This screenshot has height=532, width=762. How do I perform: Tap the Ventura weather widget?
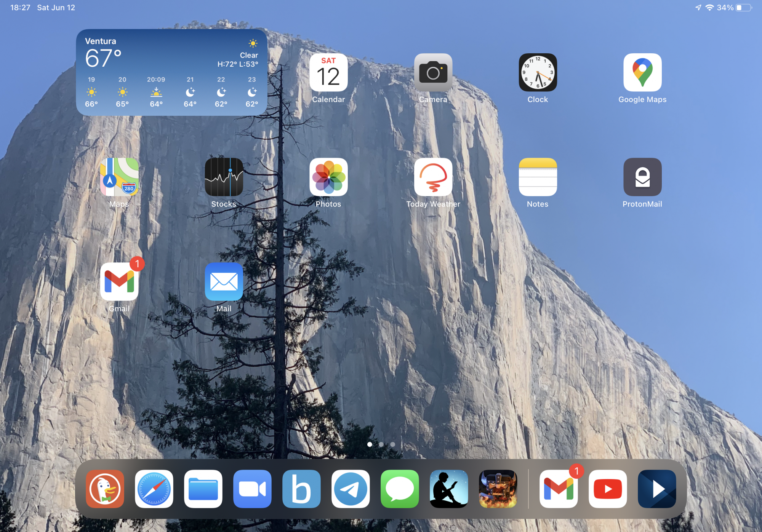pyautogui.click(x=171, y=72)
